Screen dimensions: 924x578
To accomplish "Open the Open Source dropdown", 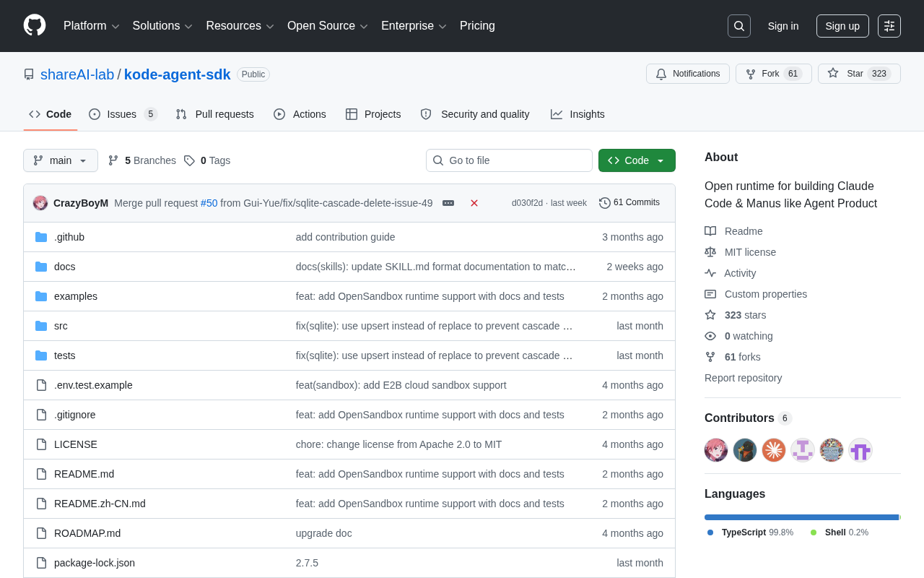I will click(328, 26).
